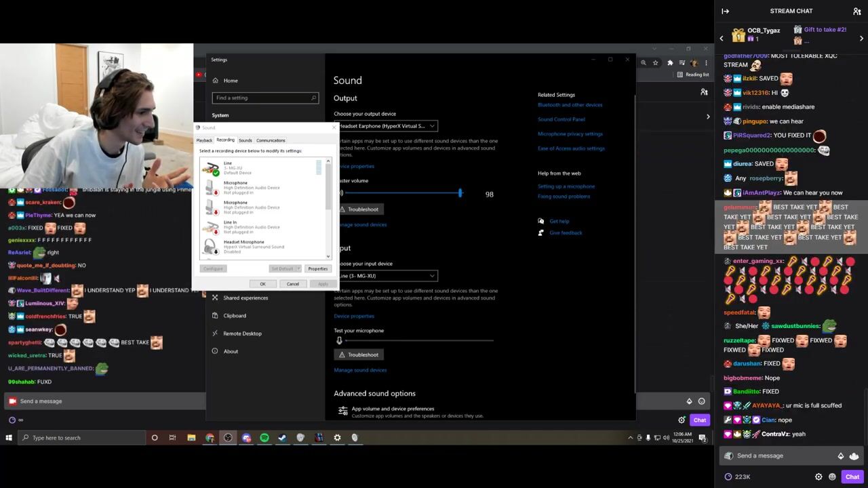Click the Give feedback link
The height and width of the screenshot is (488, 868).
pyautogui.click(x=566, y=232)
